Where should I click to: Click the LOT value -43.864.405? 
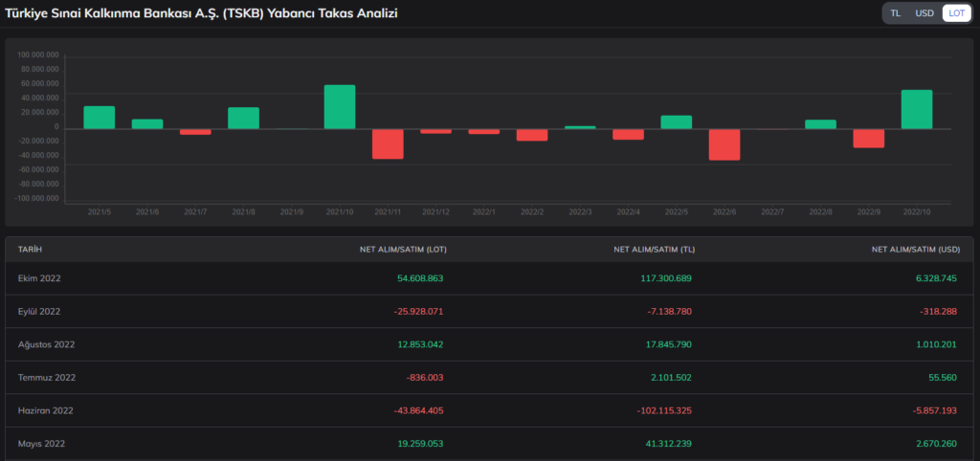(419, 410)
